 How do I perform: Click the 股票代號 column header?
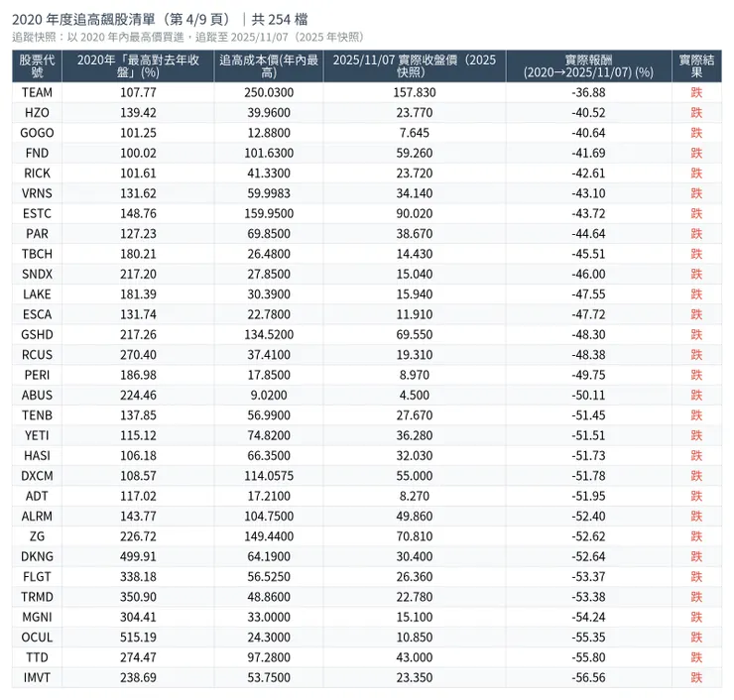point(37,66)
